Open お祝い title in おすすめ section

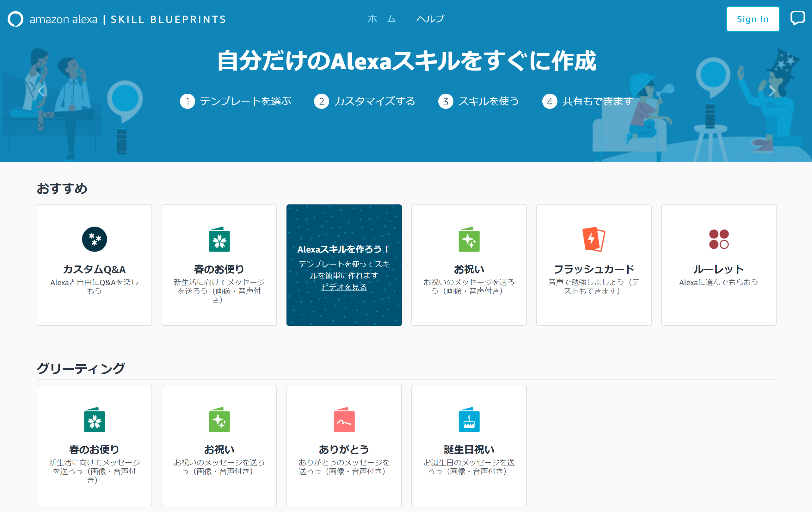[x=469, y=269]
